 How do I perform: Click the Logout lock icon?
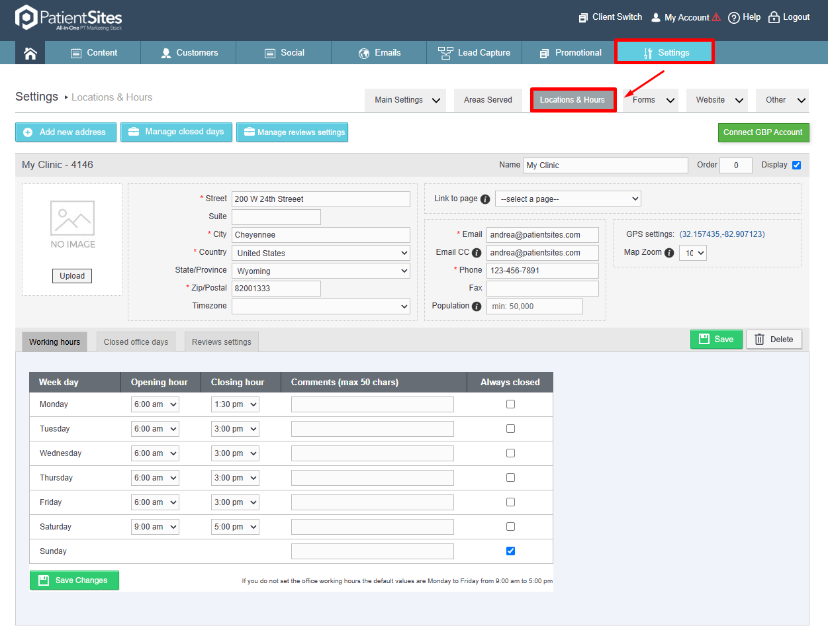tap(774, 17)
